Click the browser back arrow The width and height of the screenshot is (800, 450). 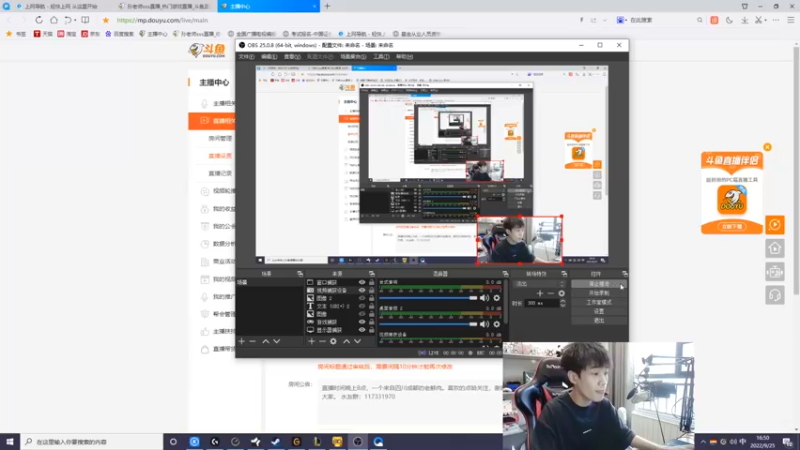[x=9, y=20]
